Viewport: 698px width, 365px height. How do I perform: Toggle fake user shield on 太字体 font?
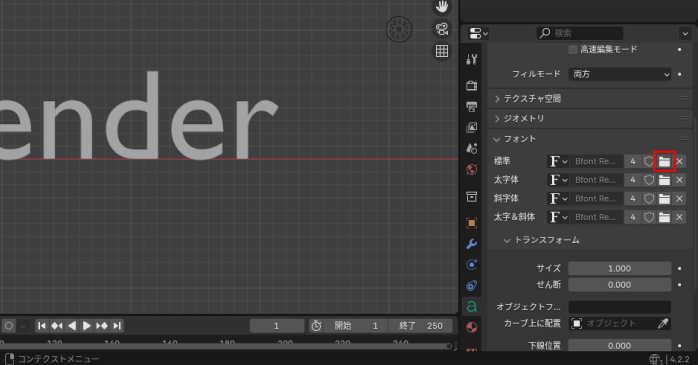tap(649, 180)
